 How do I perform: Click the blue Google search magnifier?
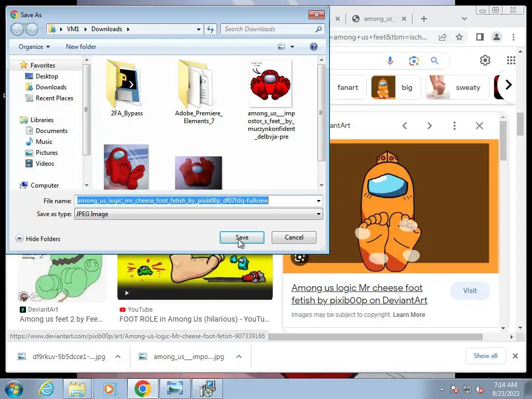pos(435,61)
